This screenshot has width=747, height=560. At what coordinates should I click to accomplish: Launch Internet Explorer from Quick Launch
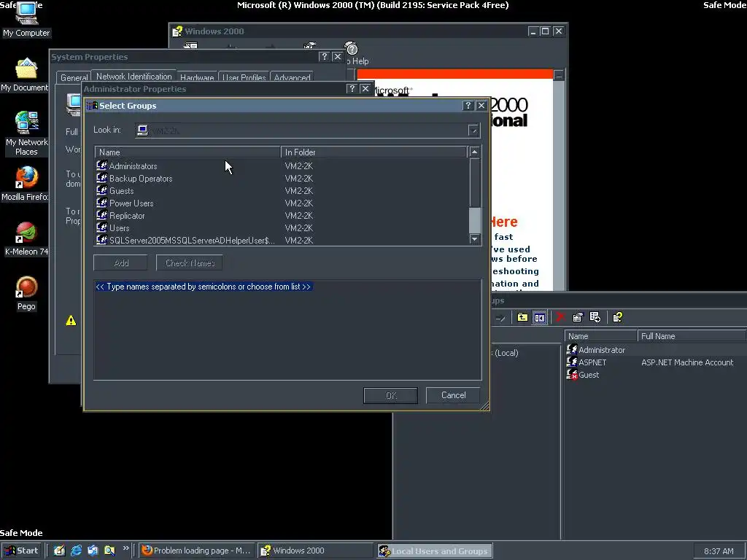[76, 551]
